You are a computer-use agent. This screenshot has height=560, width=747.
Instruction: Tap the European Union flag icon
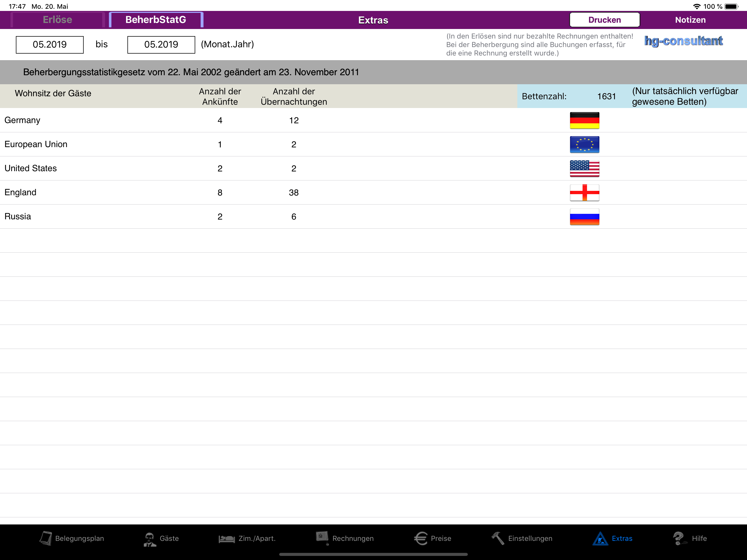(585, 144)
